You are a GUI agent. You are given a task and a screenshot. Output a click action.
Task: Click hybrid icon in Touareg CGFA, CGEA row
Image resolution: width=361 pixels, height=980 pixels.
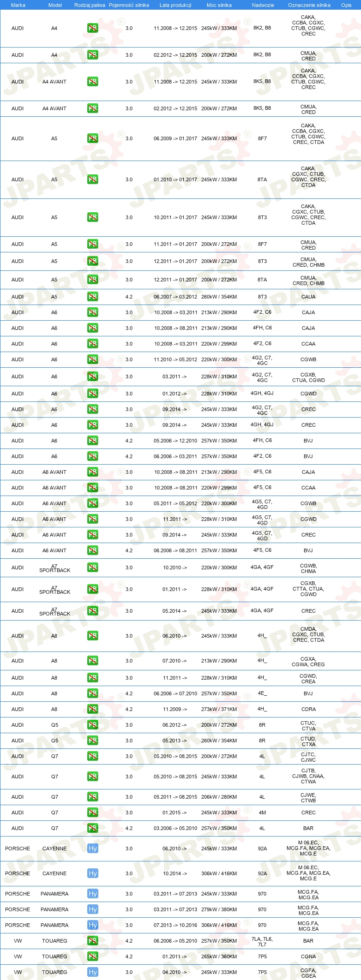(x=92, y=972)
